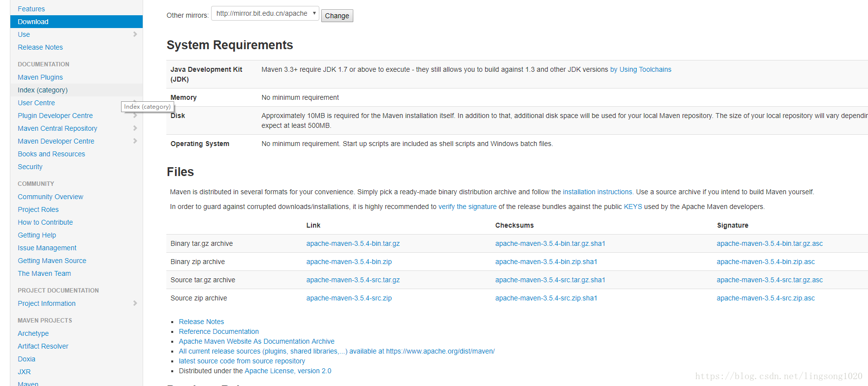
Task: Expand the Maven Central Repository chevron
Action: [x=135, y=128]
